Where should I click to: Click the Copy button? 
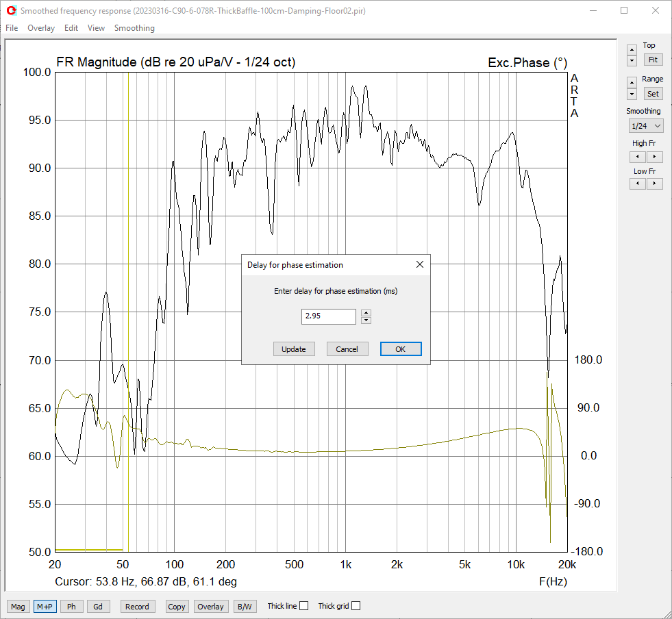[176, 607]
